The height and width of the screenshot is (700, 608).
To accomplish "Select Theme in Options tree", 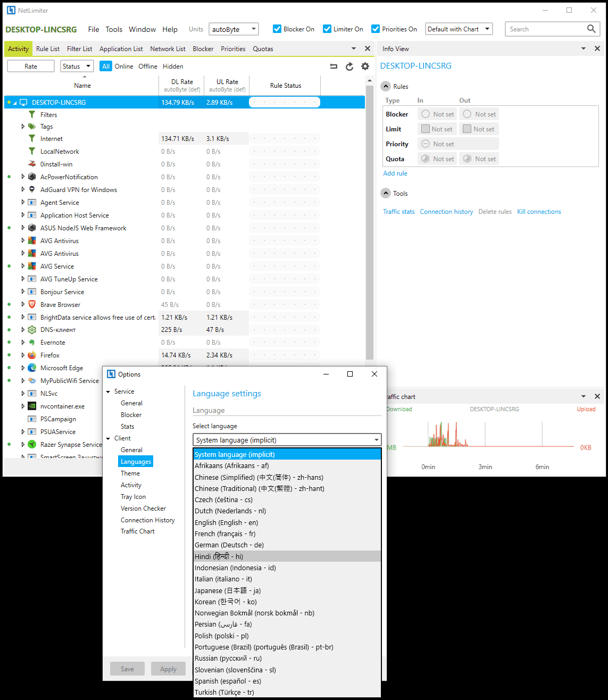I will 130,473.
